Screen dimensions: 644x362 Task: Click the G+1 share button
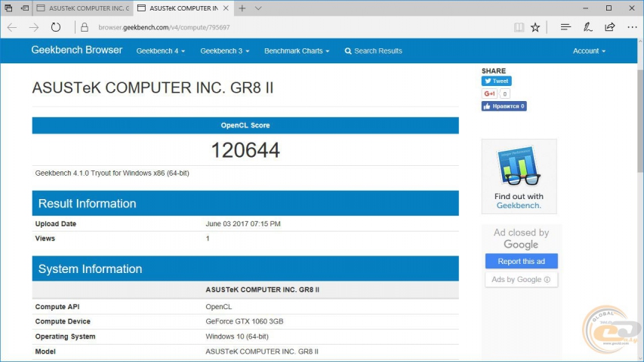[489, 94]
